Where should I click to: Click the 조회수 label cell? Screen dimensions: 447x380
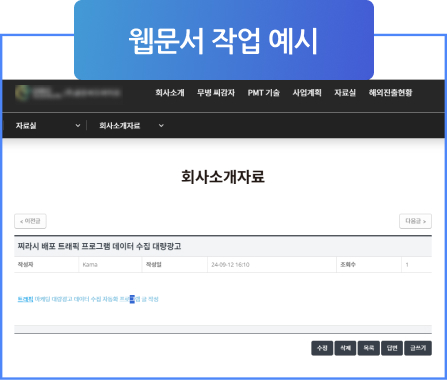point(369,265)
